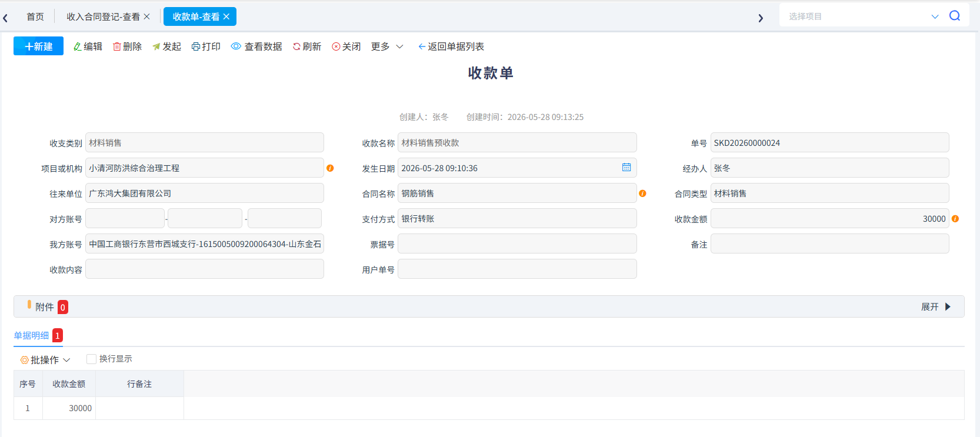Open the 批操作 dropdown
Image resolution: width=980 pixels, height=437 pixels.
coord(45,359)
